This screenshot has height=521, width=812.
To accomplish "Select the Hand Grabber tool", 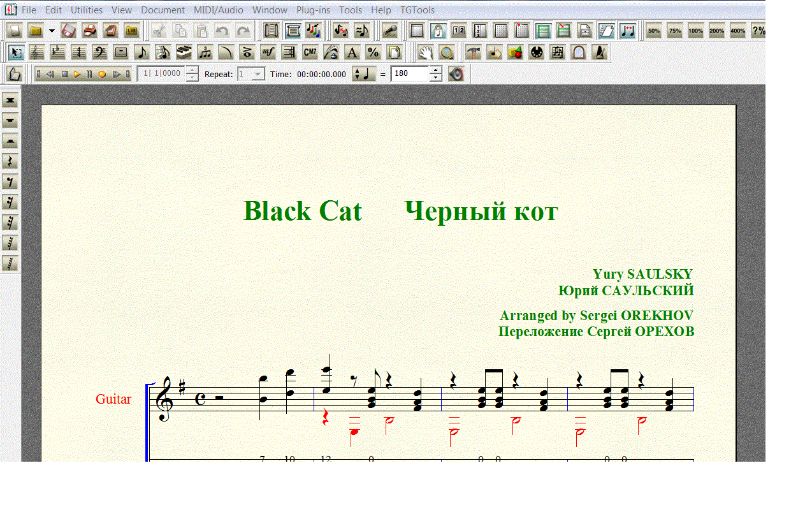I will pyautogui.click(x=426, y=52).
